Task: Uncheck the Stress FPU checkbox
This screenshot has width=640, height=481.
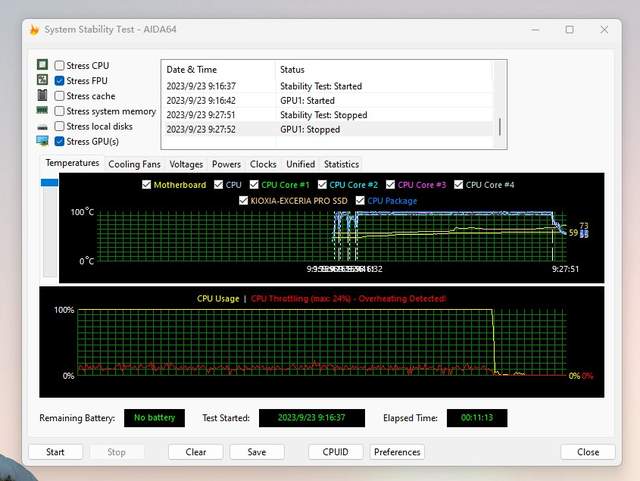Action: (60, 80)
